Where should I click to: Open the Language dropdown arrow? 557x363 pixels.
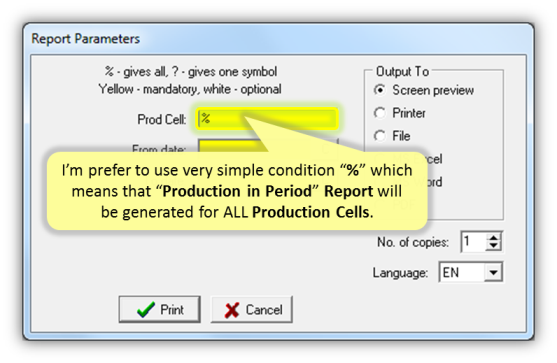coord(493,272)
